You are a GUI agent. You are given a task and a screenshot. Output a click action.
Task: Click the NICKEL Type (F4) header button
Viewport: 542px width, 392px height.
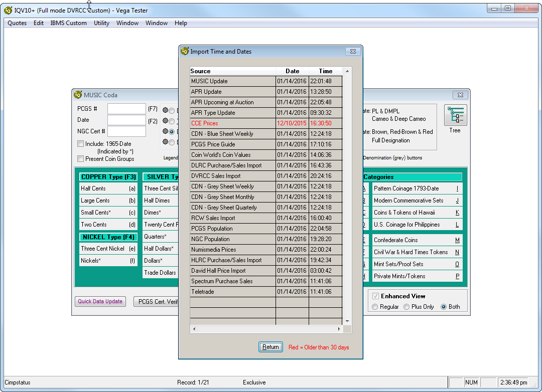pos(108,237)
